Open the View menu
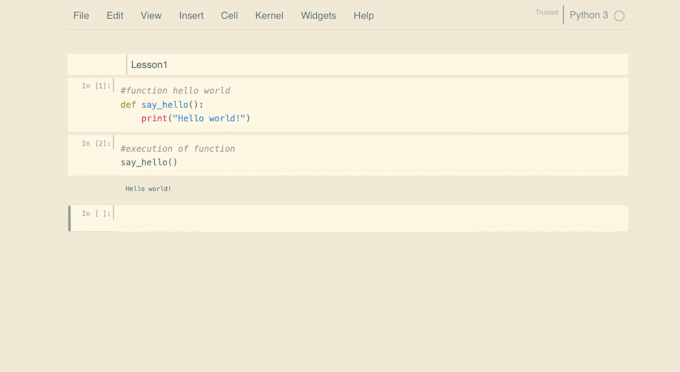680x372 pixels. click(151, 16)
